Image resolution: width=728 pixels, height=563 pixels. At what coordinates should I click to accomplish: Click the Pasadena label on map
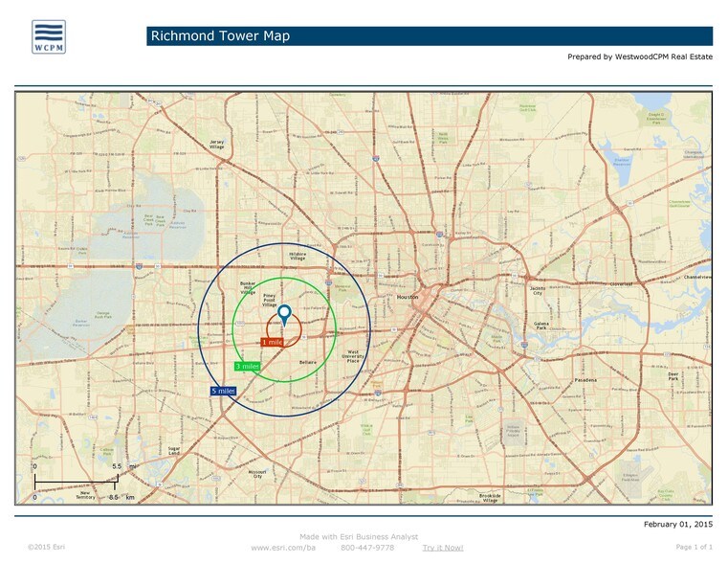point(585,380)
